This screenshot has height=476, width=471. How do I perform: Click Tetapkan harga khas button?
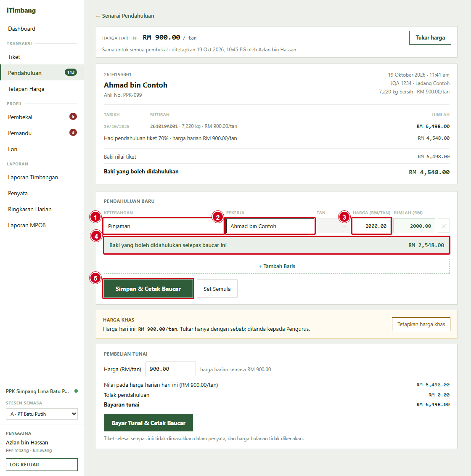coord(421,324)
